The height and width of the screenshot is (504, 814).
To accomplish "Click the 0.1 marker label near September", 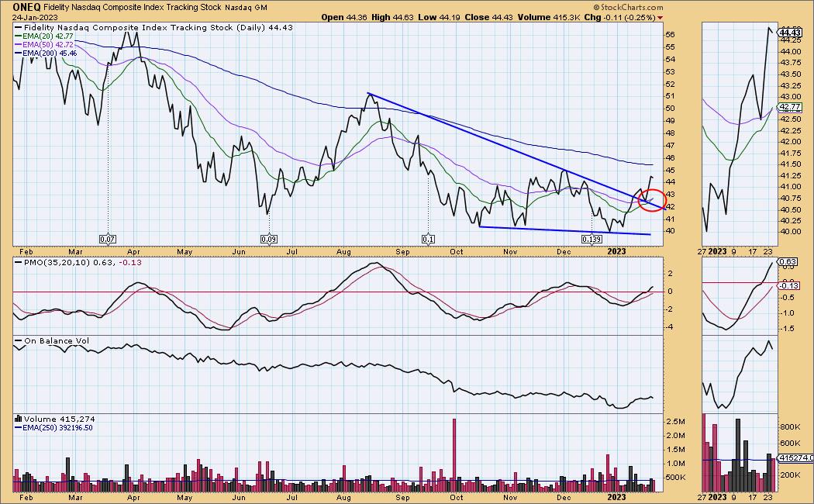I will pos(428,240).
